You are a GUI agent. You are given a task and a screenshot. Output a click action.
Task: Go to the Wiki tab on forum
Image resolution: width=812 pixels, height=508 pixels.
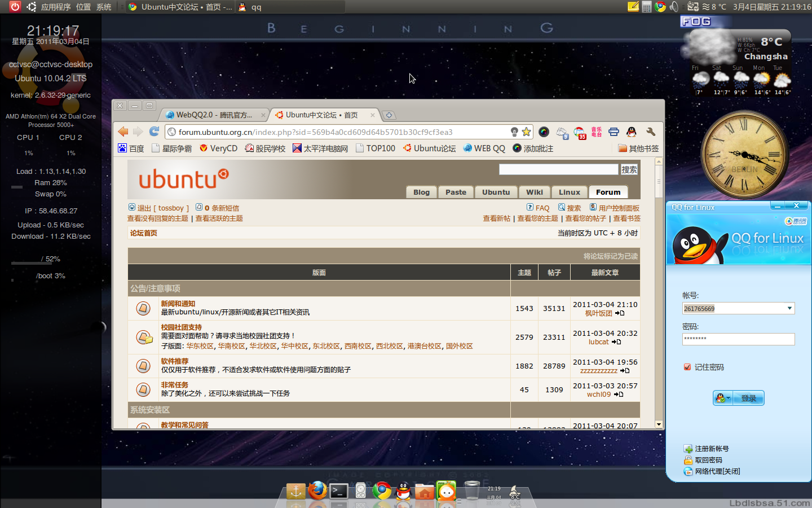click(535, 192)
